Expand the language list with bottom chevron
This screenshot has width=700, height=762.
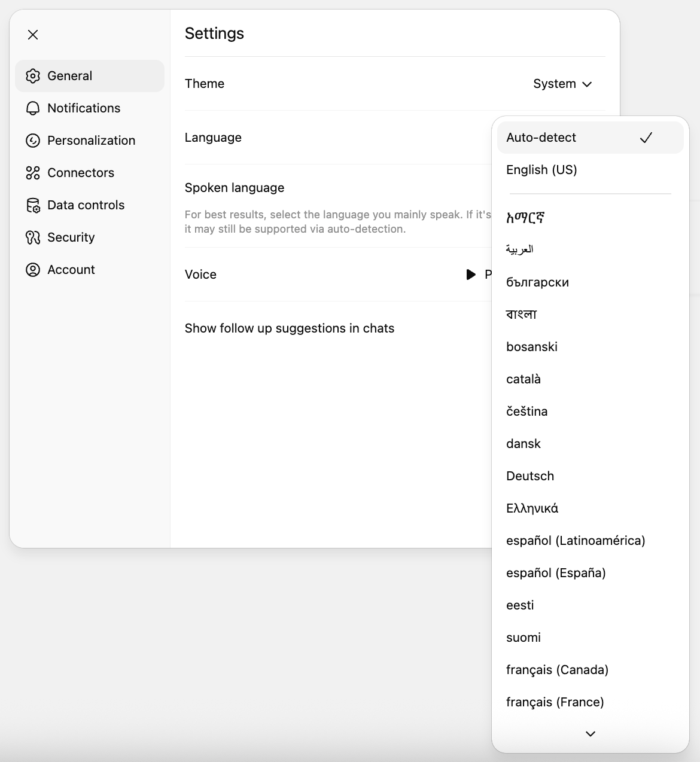pyautogui.click(x=589, y=733)
